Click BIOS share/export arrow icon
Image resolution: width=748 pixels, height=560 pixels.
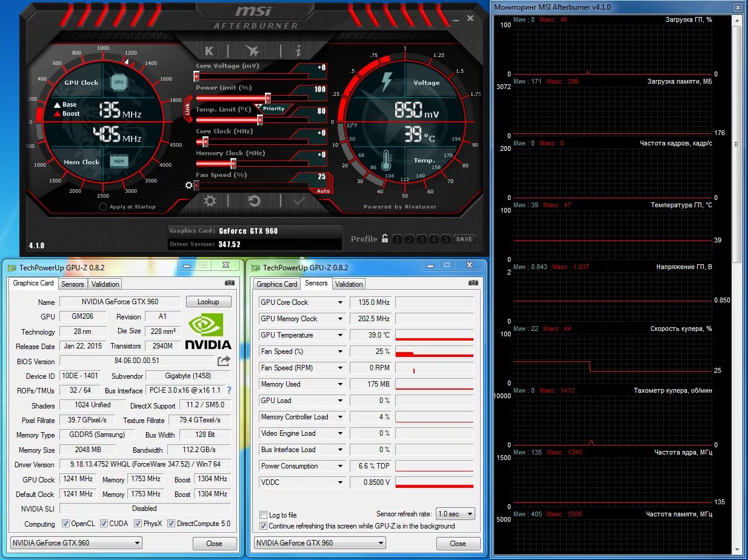click(224, 361)
